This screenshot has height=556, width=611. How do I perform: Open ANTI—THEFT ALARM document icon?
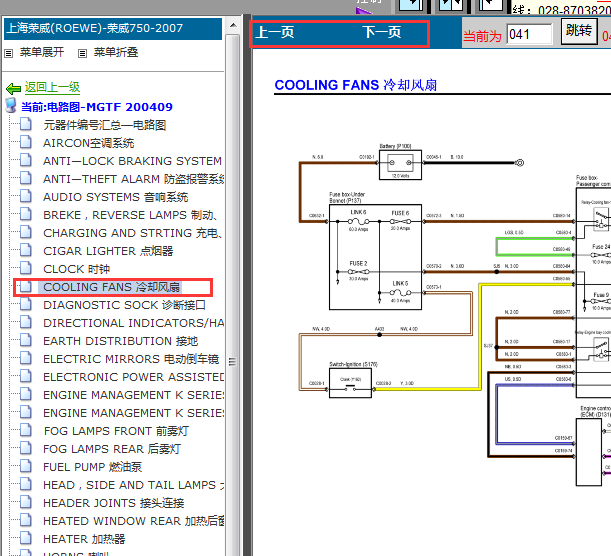pyautogui.click(x=26, y=178)
